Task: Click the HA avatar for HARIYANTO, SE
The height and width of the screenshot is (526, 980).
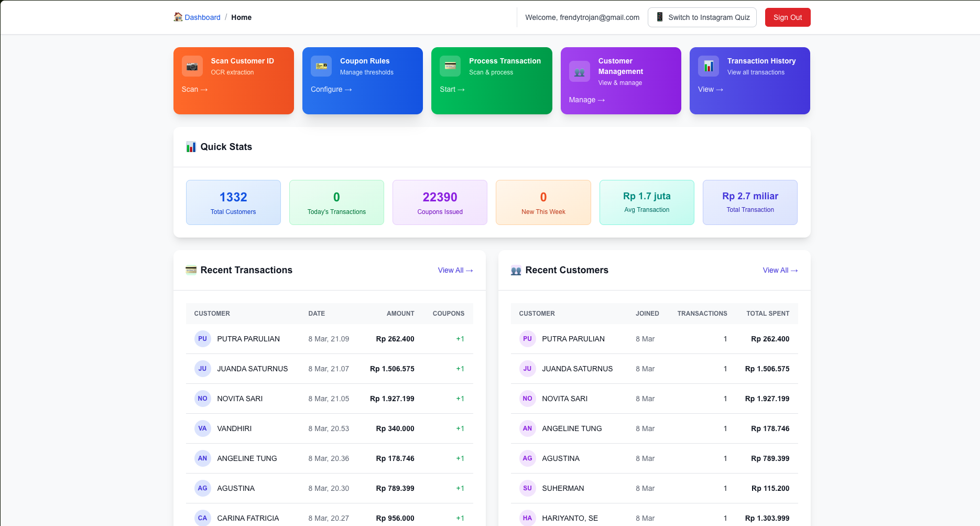Action: 527,518
